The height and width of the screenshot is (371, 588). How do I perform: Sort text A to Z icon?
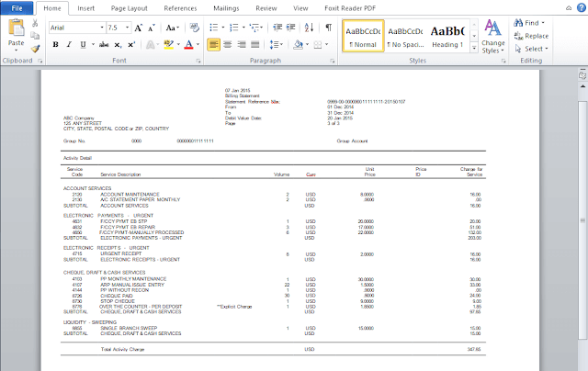click(309, 28)
